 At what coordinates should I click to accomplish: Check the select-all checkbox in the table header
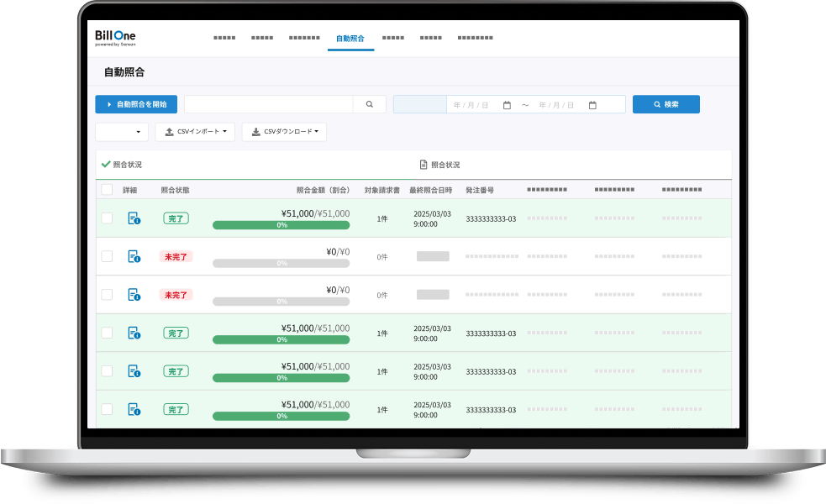point(107,190)
